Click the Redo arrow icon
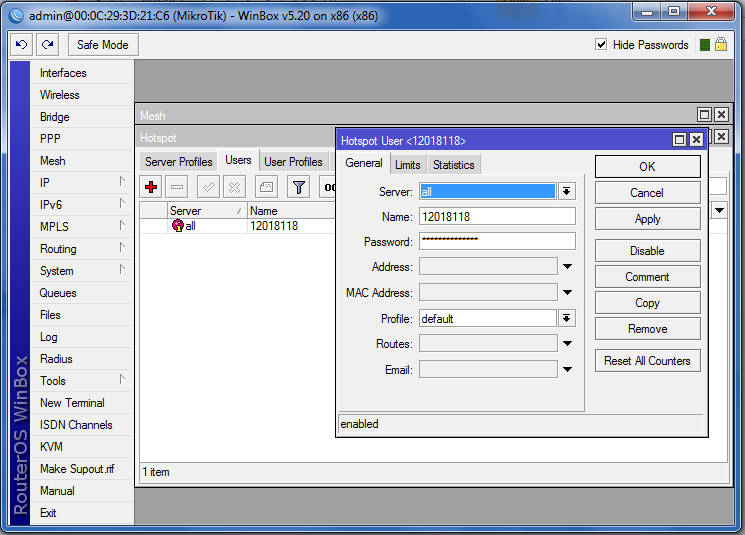This screenshot has height=535, width=745. click(x=47, y=45)
